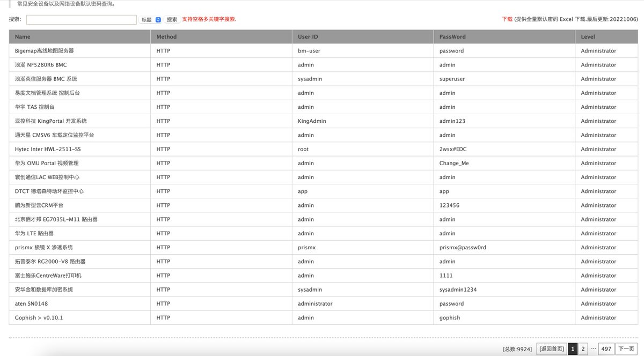Jump to last page 497
Viewport: 644px width, 356px height.
(606, 348)
